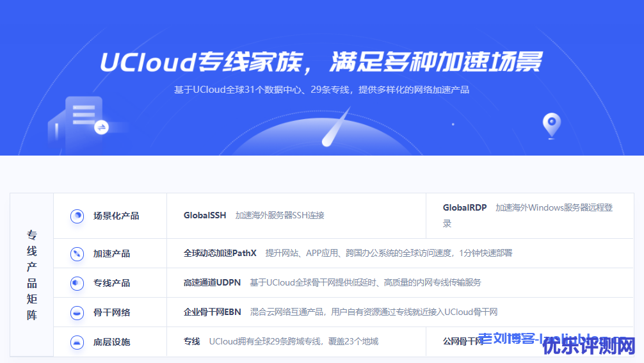Click the 底层设施 category icon
Image resolution: width=644 pixels, height=363 pixels.
77,343
